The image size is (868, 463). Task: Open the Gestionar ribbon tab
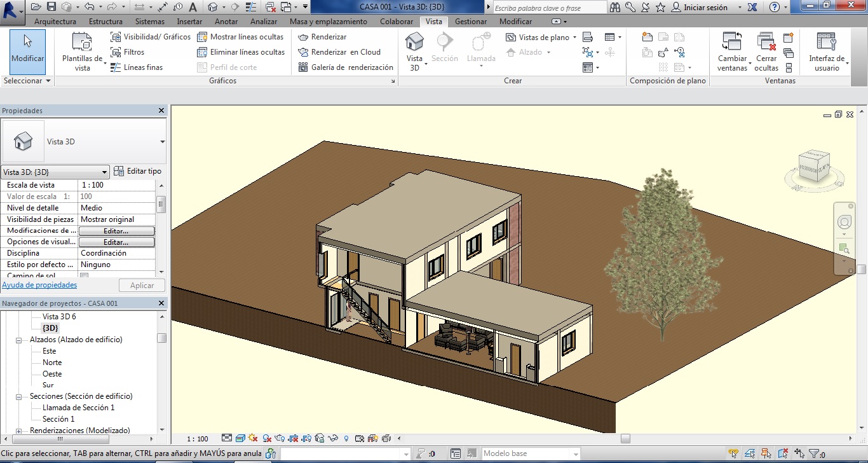471,22
